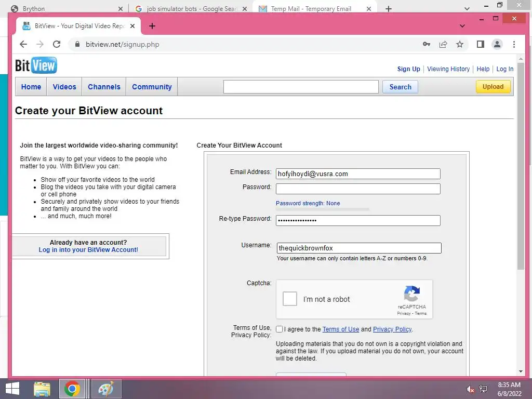
Task: Open the Help link
Action: (483, 69)
